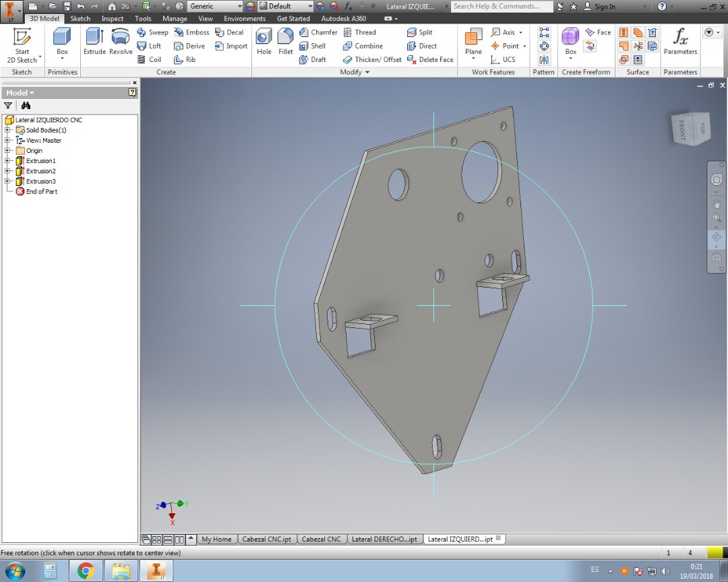
Task: Expand the View: Master node
Action: (7, 140)
